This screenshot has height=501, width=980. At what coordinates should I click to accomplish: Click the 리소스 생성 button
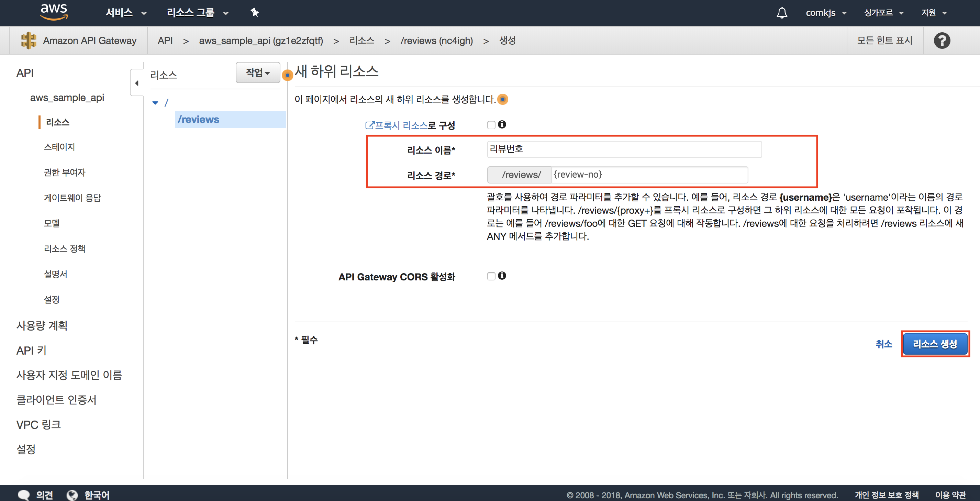(x=935, y=344)
